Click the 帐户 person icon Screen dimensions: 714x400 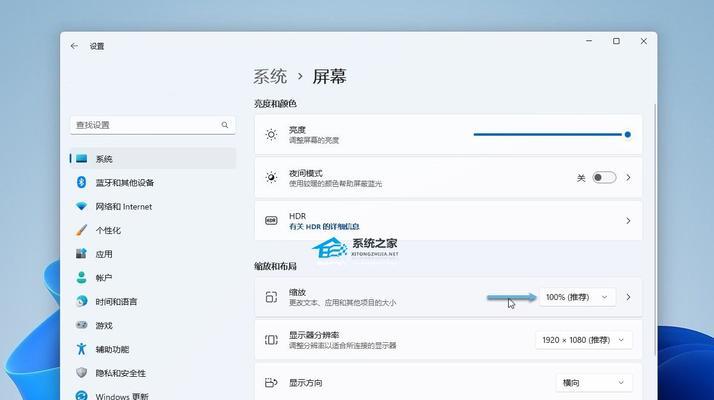pyautogui.click(x=82, y=277)
